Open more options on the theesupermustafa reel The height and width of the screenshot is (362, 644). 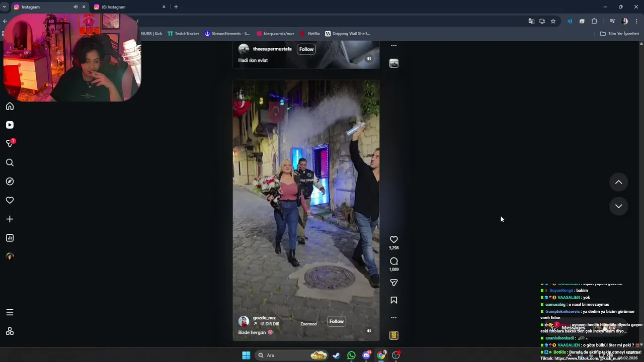394,45
